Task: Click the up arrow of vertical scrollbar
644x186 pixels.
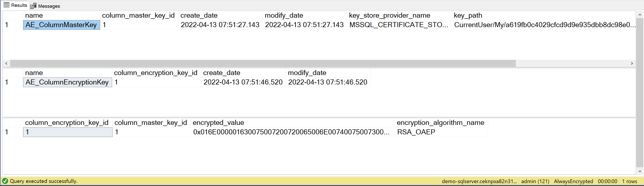Action: click(640, 15)
